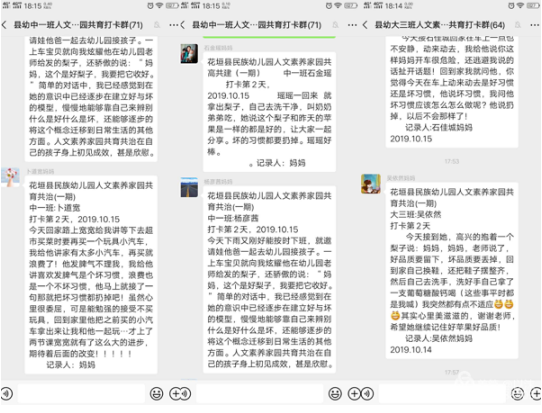
Task: Tap sender name 杨彦茜妈妈
Action: point(218,181)
